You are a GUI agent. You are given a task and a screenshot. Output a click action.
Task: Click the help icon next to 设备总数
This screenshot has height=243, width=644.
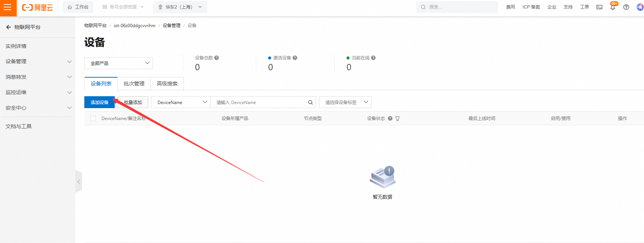217,58
